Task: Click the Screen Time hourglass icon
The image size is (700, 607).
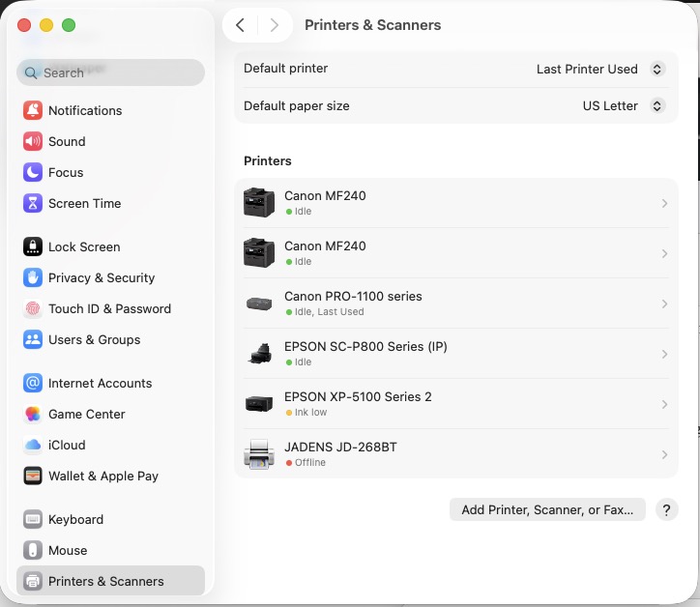Action: [33, 203]
